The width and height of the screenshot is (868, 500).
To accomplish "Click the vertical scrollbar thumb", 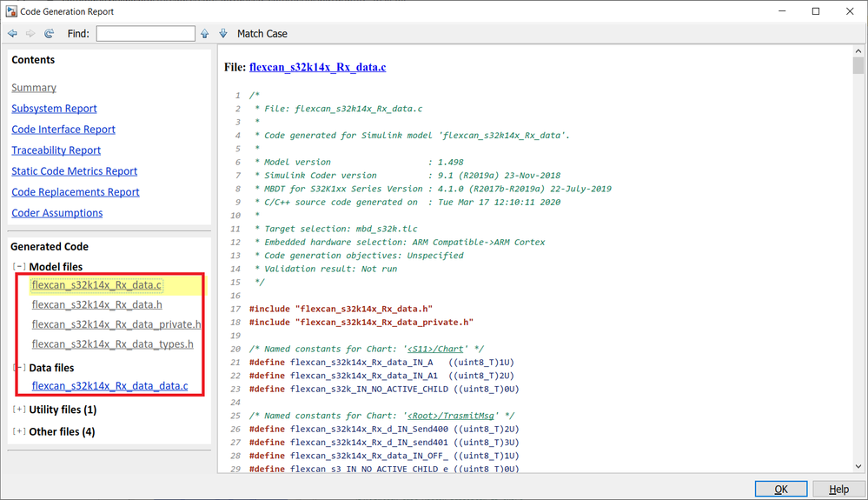I will tap(858, 65).
